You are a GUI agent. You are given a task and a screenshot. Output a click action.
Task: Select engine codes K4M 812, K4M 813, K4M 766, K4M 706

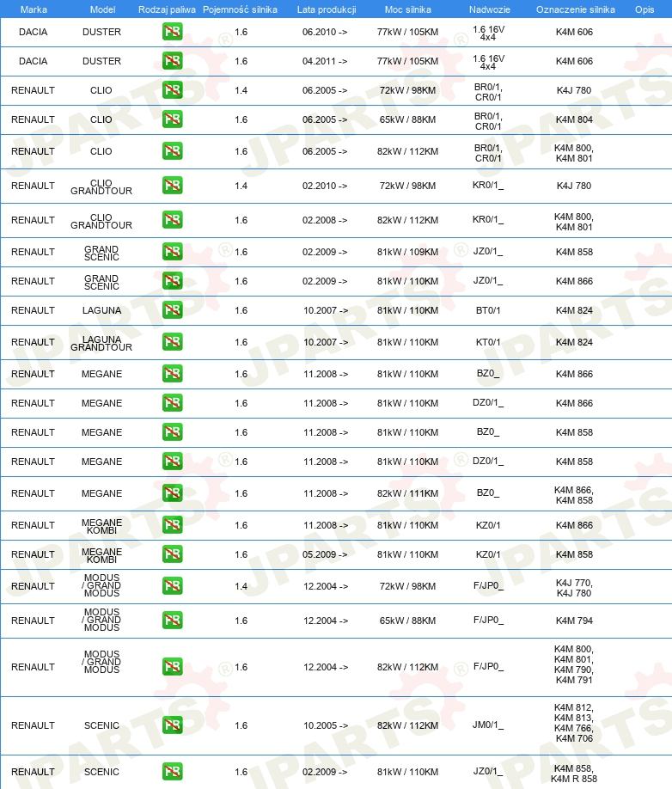574,723
